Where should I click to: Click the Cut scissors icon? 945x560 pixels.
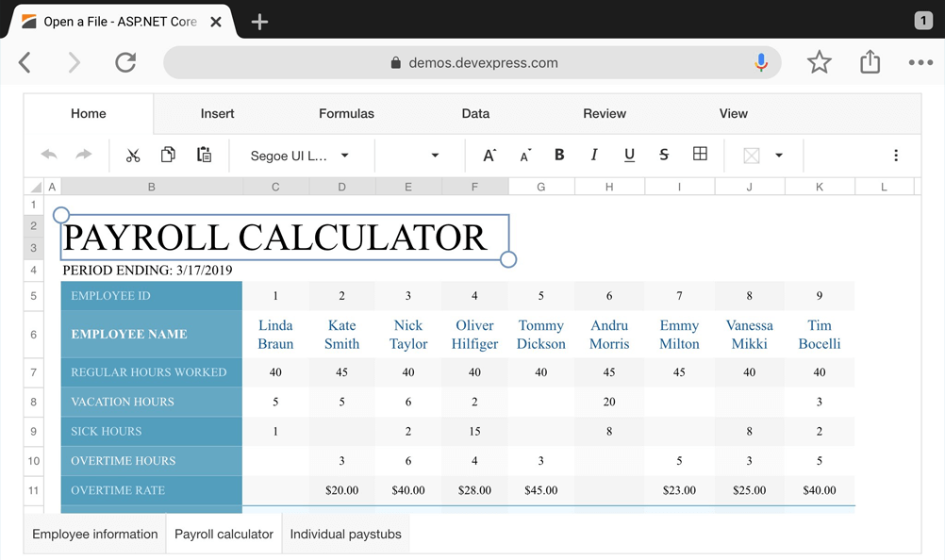click(133, 156)
